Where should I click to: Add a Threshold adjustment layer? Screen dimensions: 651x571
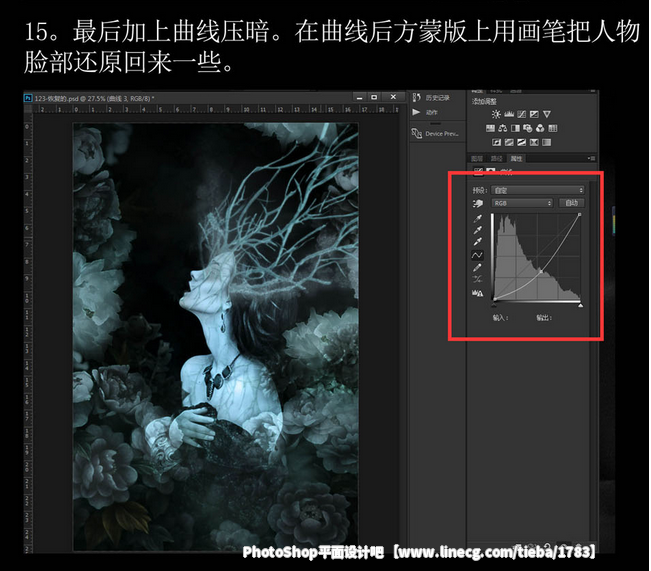521,142
